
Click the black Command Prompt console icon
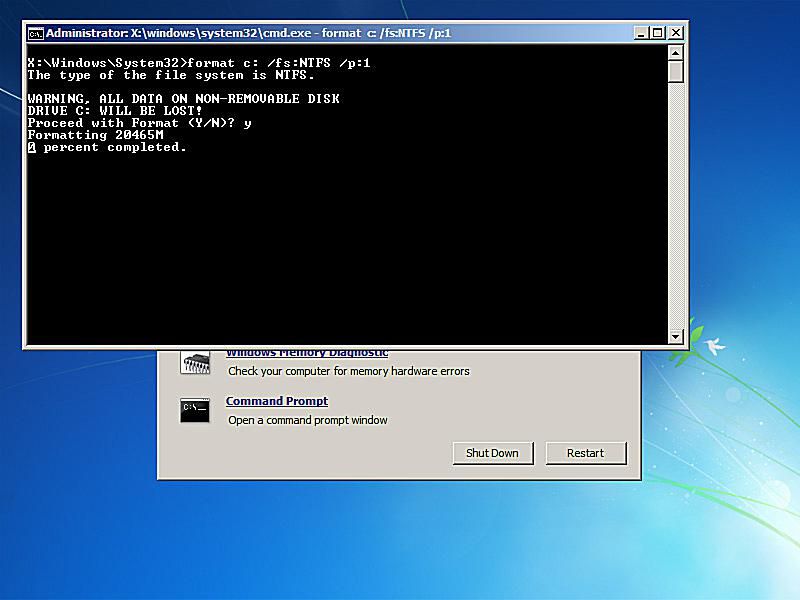(195, 409)
